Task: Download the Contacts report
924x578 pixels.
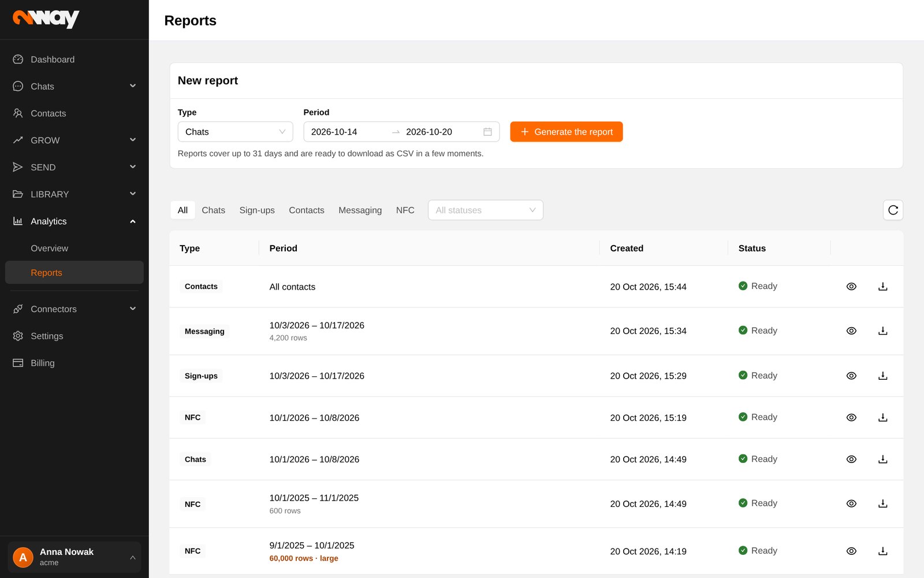Action: coord(882,287)
